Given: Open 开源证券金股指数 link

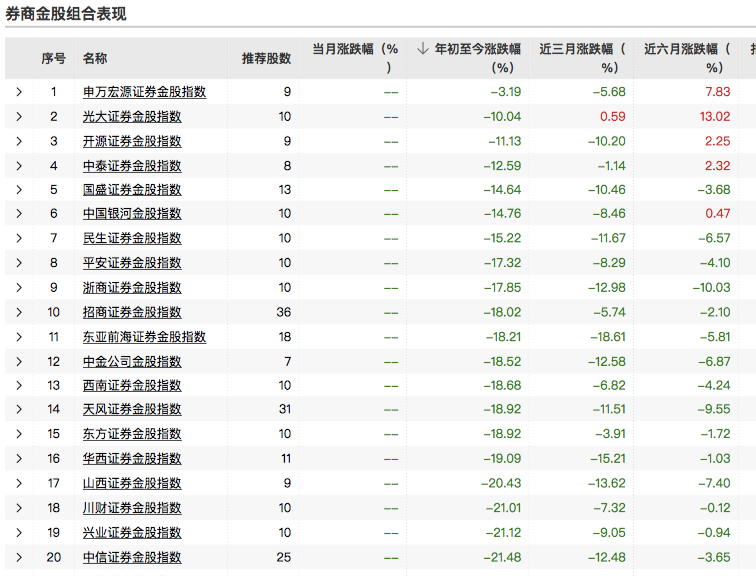Looking at the screenshot, I should [x=132, y=141].
